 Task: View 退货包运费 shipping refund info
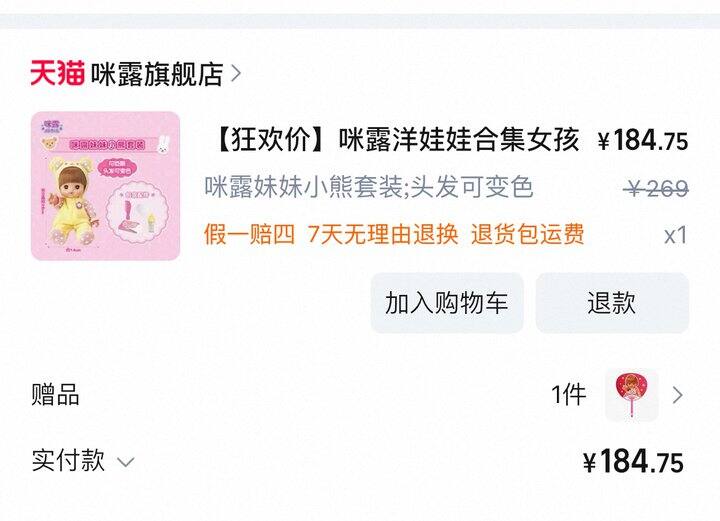(528, 234)
